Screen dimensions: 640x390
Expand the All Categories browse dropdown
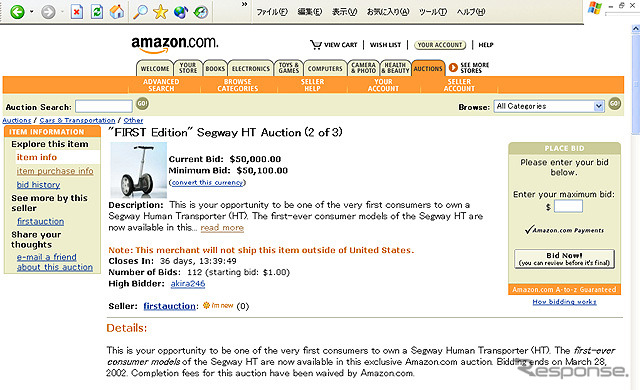tap(598, 106)
